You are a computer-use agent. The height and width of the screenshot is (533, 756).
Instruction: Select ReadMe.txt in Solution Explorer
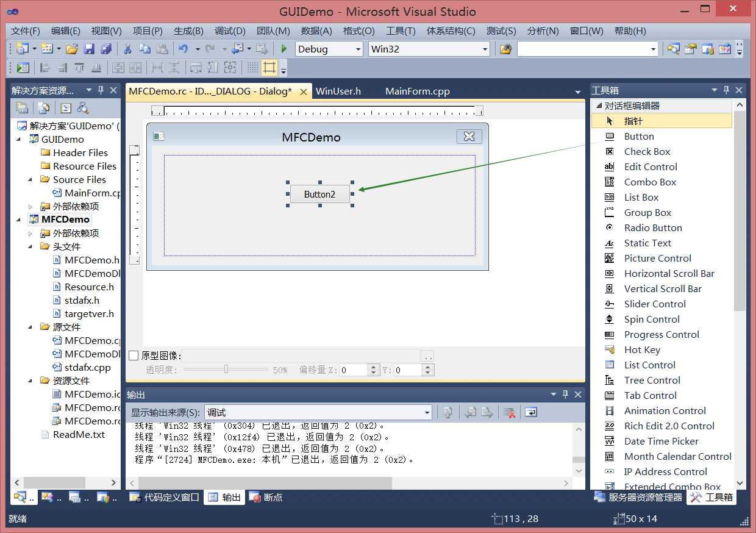[79, 434]
